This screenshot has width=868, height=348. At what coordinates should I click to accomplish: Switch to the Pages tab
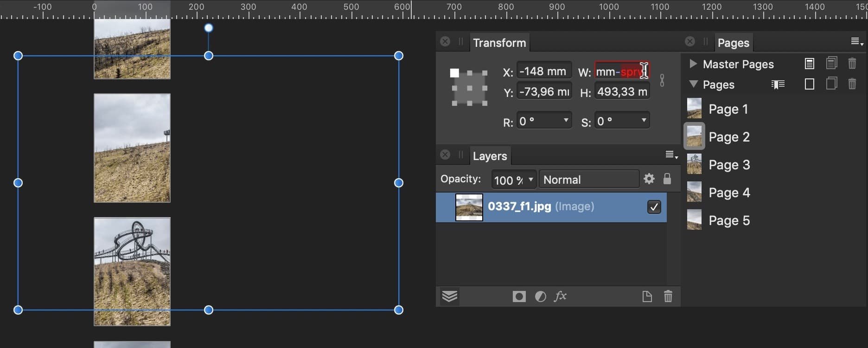[x=733, y=43]
